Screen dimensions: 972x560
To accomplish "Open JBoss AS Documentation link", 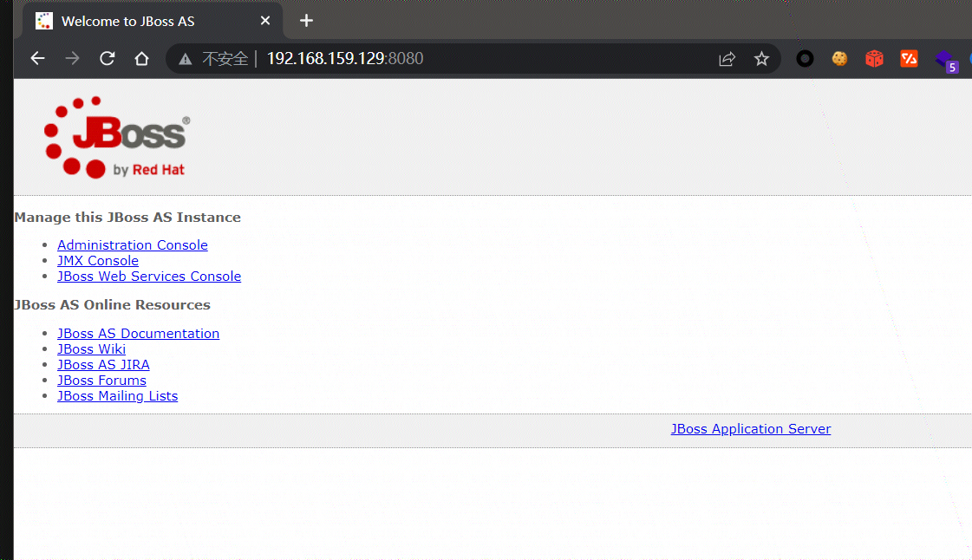I will [138, 333].
